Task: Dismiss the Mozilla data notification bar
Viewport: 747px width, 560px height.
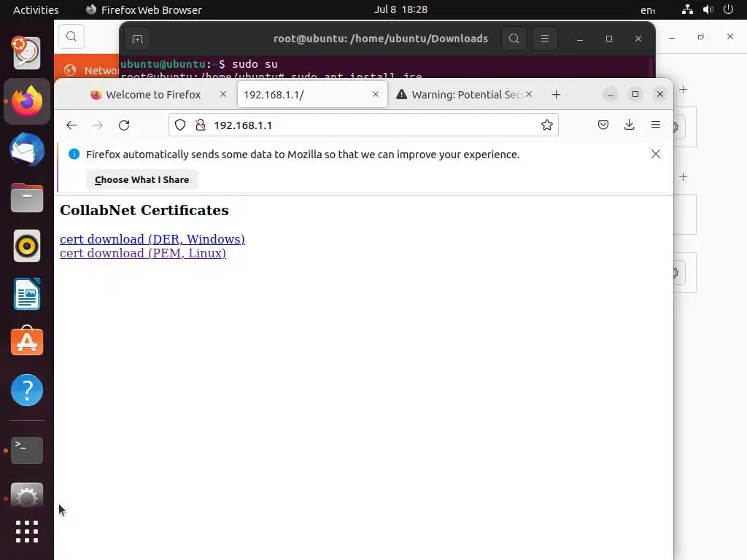Action: 656,154
